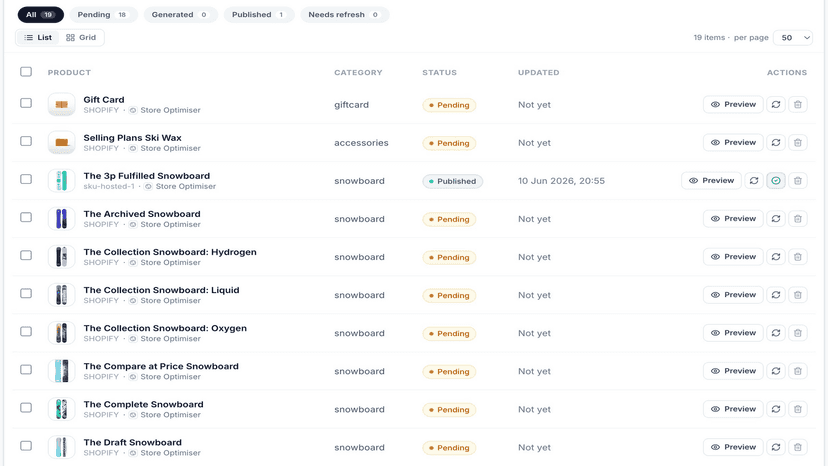Click the Published status badge

tap(453, 181)
